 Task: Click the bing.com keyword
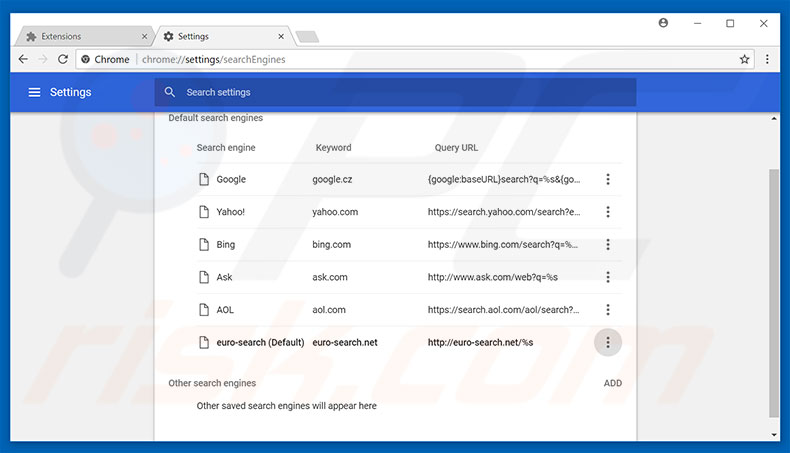point(332,244)
